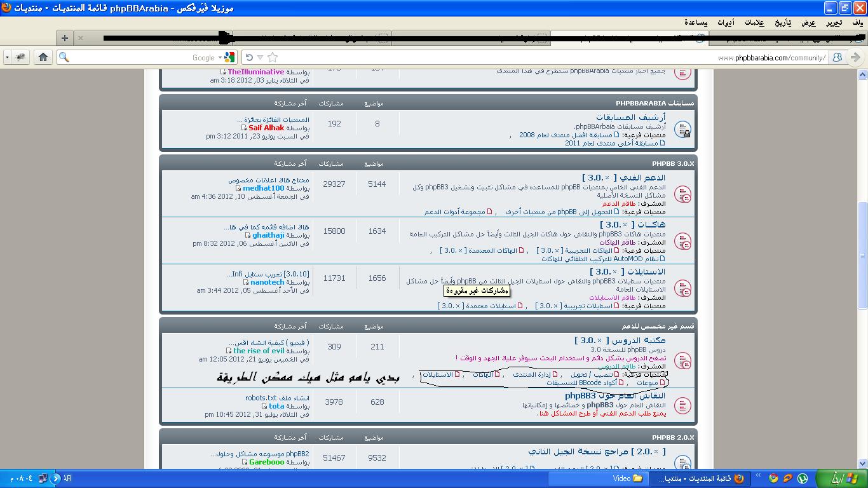Open the أدوات menu
Viewport: 868px width, 488px height.
[726, 22]
